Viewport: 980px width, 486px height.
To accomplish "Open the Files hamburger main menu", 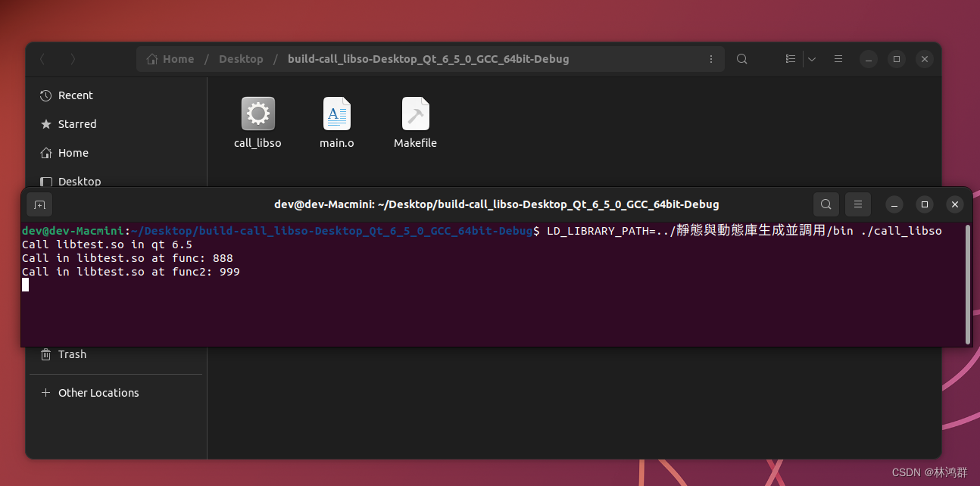I will tap(838, 59).
